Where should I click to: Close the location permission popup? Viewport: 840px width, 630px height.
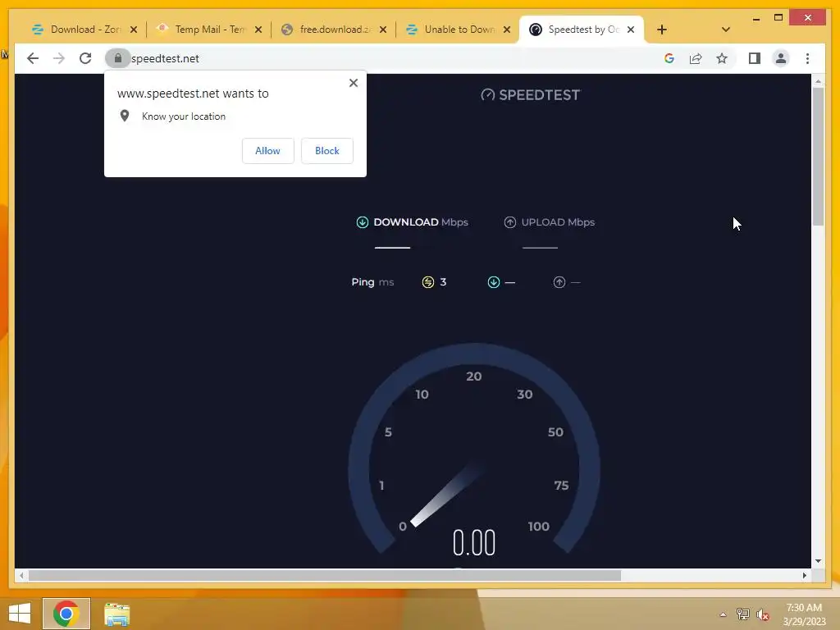pyautogui.click(x=353, y=83)
